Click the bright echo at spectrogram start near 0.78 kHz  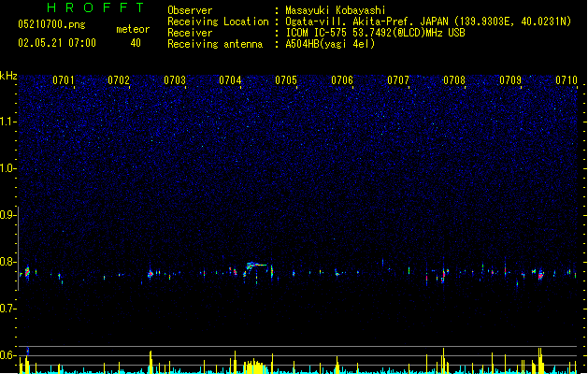pyautogui.click(x=27, y=272)
